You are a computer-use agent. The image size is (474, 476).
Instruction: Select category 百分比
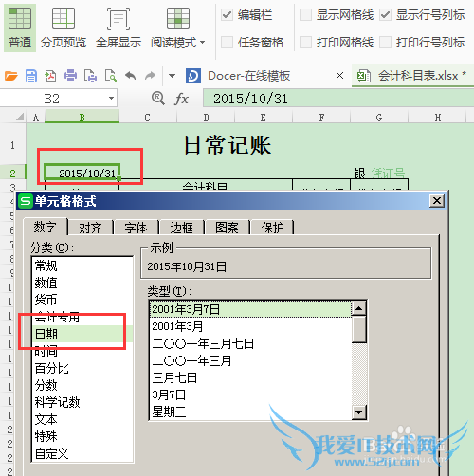tap(82, 368)
